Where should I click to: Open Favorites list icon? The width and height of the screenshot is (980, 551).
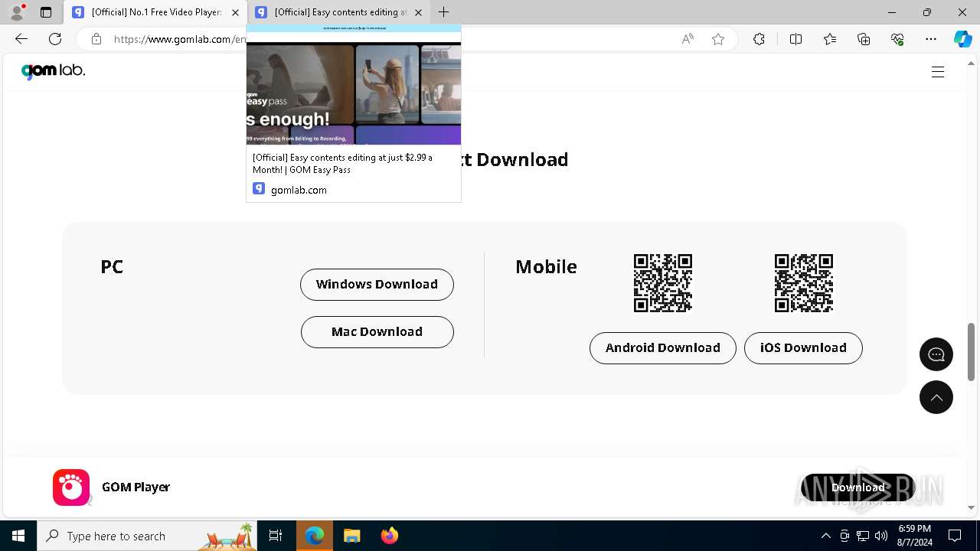coord(830,39)
